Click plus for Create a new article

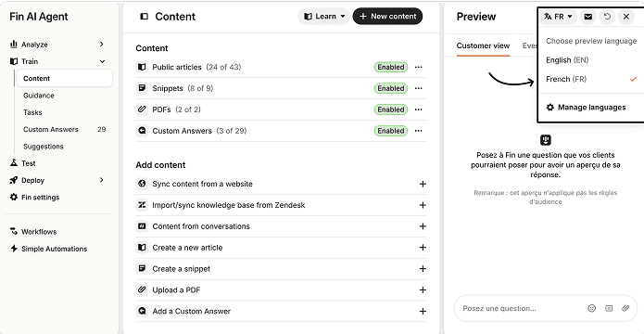[423, 248]
